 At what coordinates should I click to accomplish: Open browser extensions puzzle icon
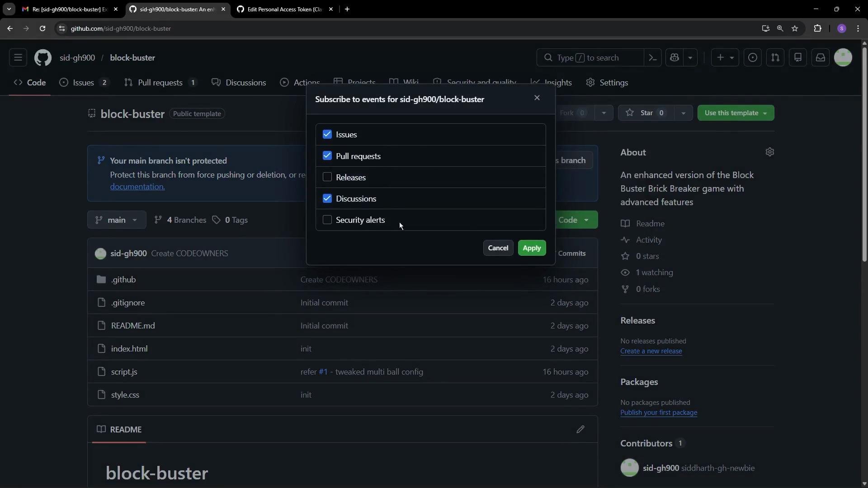click(x=817, y=28)
